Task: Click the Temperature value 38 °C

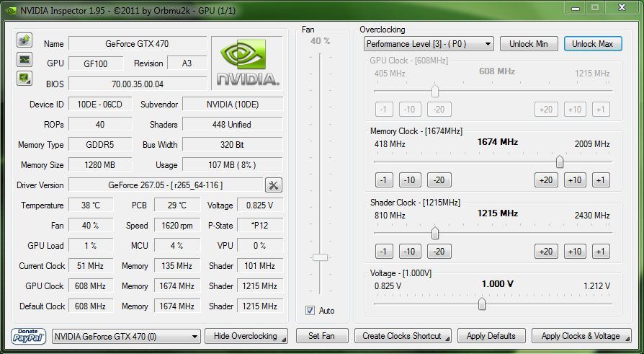Action: click(x=90, y=205)
